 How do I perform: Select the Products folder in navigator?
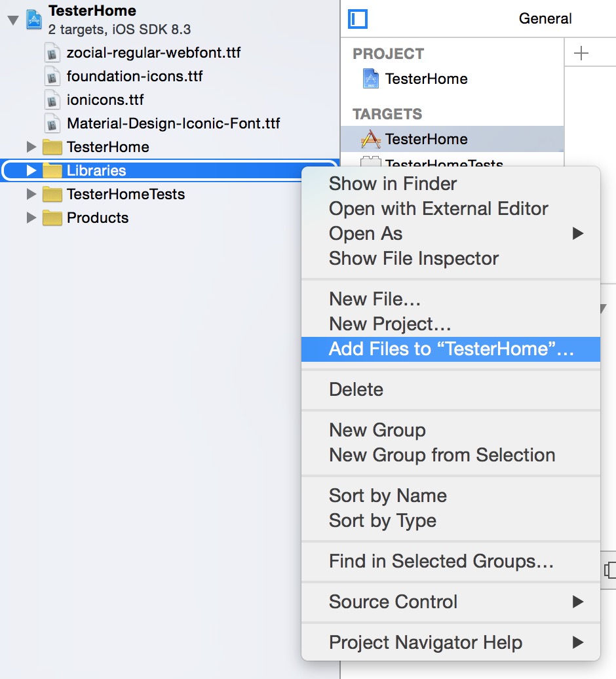98,218
